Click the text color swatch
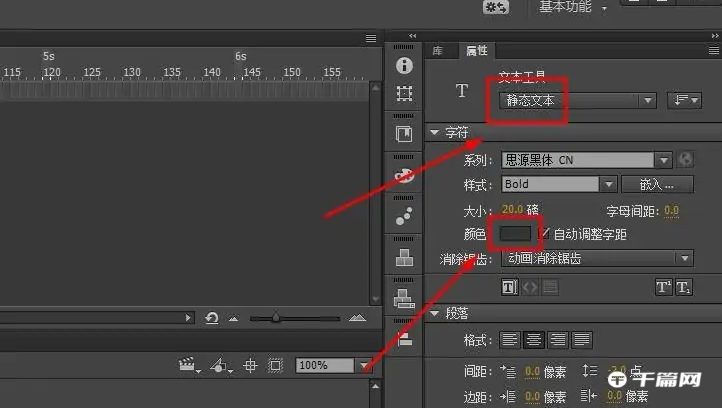Image resolution: width=722 pixels, height=408 pixels. coord(515,234)
